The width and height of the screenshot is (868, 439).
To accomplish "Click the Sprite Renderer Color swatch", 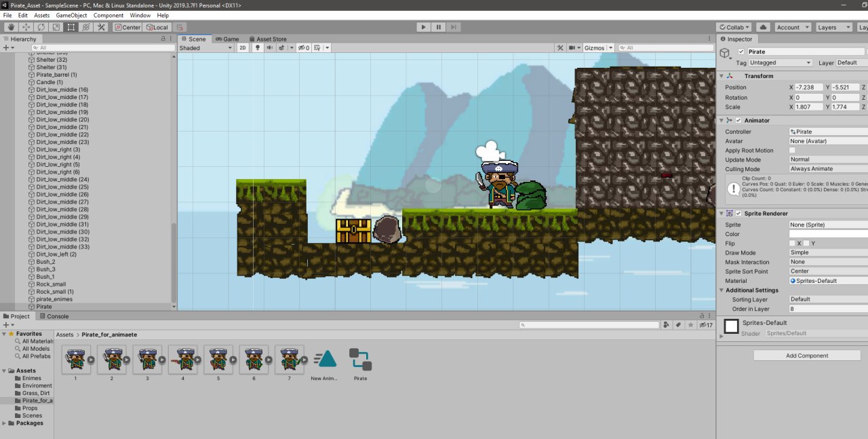I will pyautogui.click(x=828, y=233).
